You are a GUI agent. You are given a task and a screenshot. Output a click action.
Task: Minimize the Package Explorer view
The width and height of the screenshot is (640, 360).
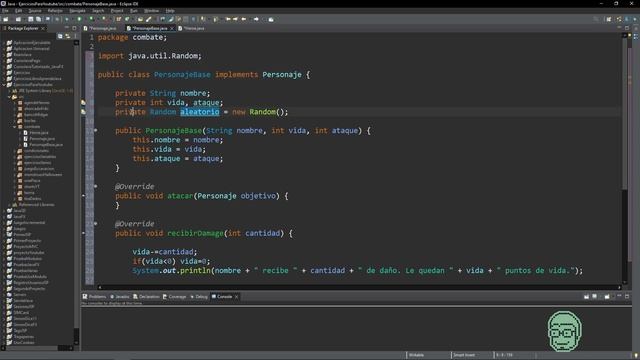coord(67,28)
